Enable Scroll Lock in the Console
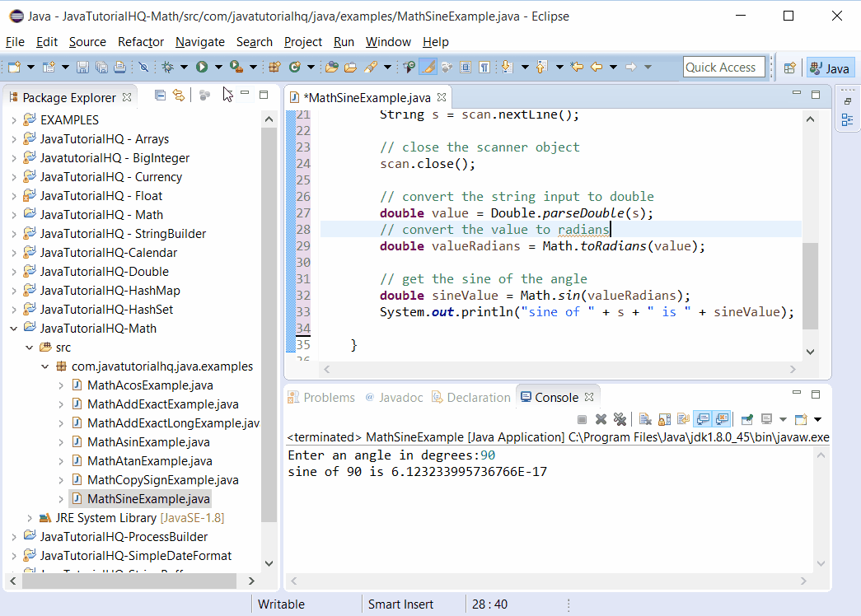This screenshot has height=616, width=861. (662, 419)
